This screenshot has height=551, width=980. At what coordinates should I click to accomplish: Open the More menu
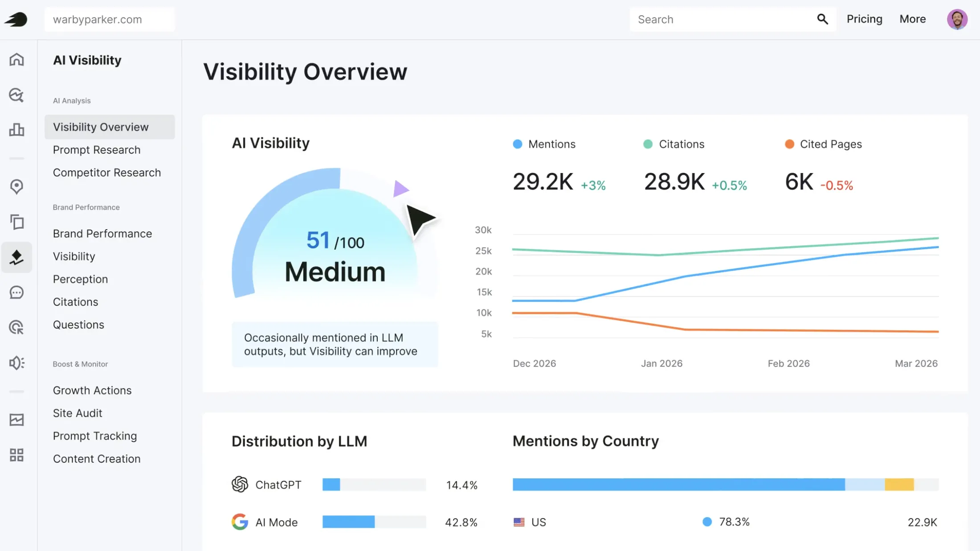[912, 19]
